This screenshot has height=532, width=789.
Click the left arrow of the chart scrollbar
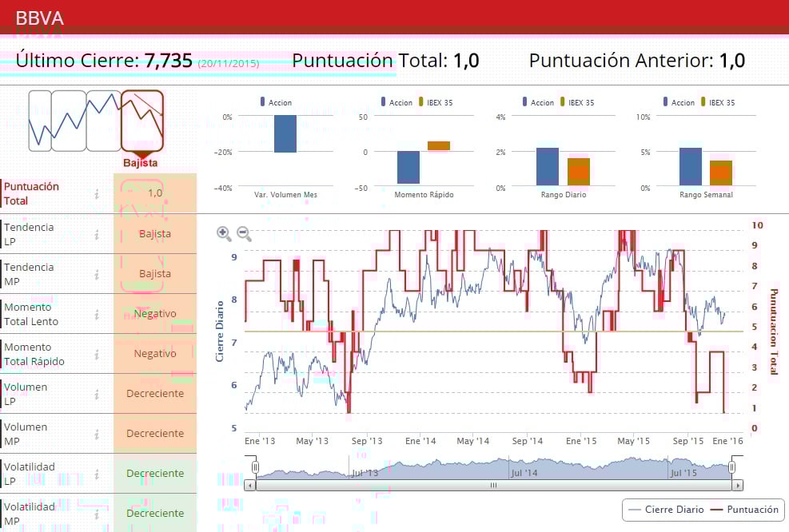tap(250, 485)
